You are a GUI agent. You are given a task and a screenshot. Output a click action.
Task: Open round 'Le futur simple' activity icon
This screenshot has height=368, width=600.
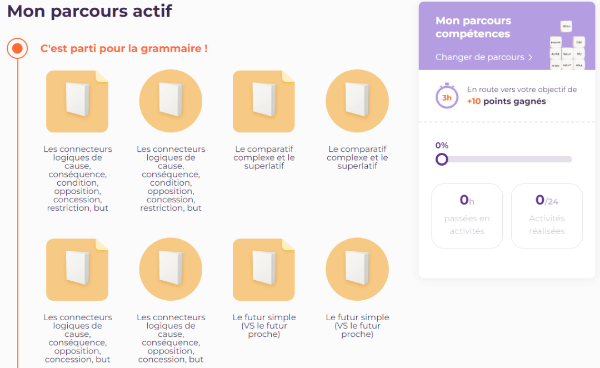(357, 269)
